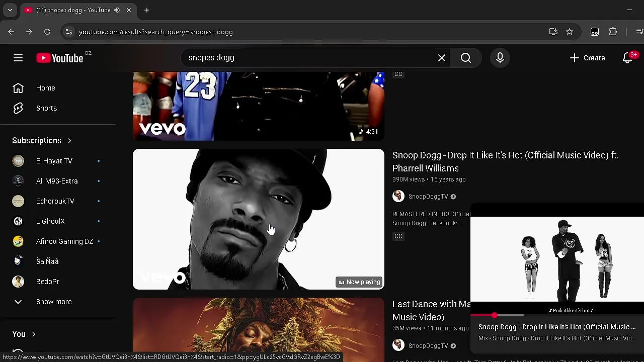
Task: Select the snopes dogg YouTube tab
Action: (78, 10)
